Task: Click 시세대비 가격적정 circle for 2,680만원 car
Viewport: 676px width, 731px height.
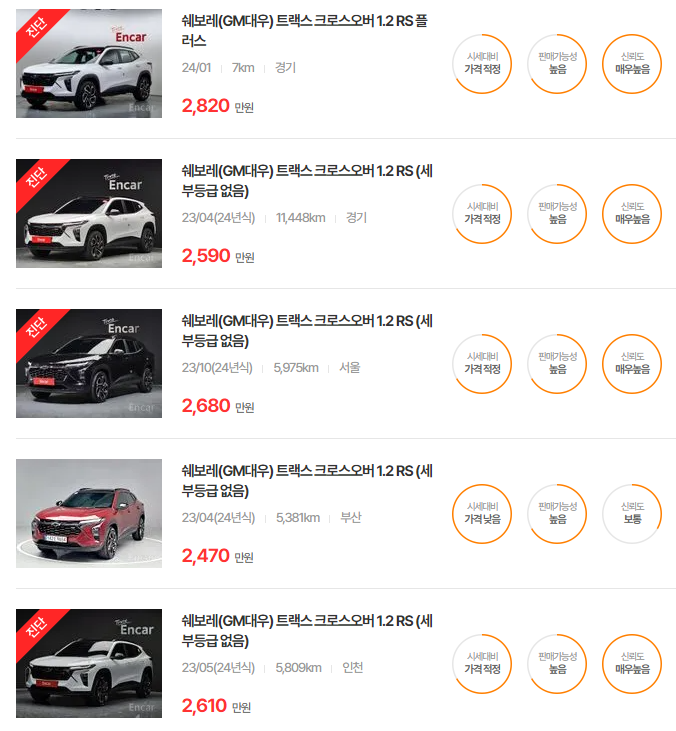Action: tap(482, 364)
